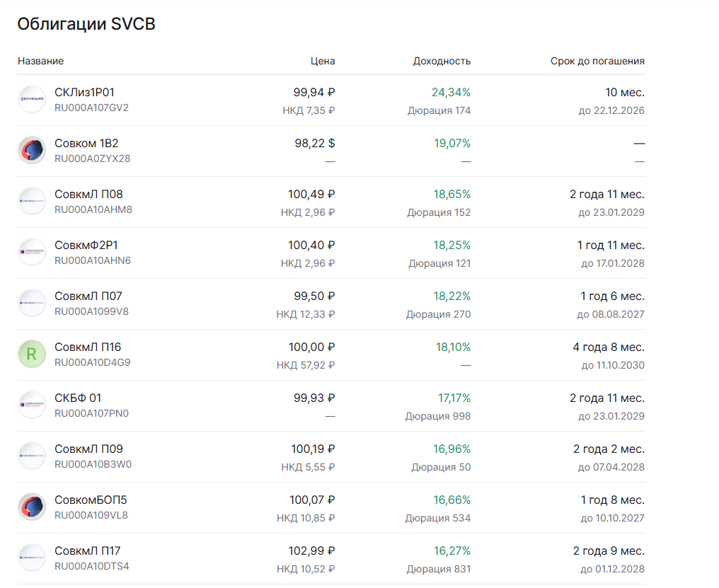
Task: Open the СовкмЛ П16 bond
Action: (88, 347)
